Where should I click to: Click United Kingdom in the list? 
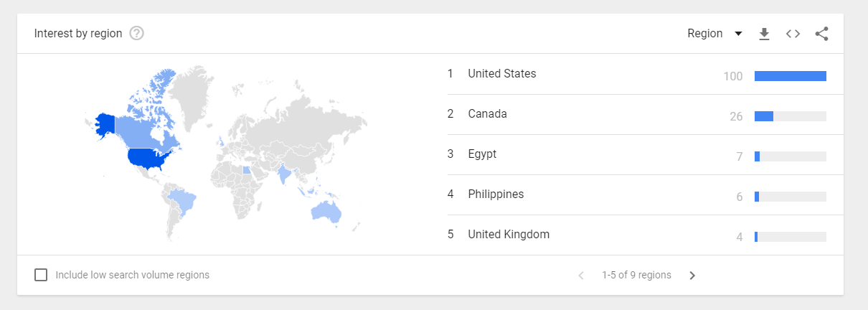pyautogui.click(x=509, y=235)
